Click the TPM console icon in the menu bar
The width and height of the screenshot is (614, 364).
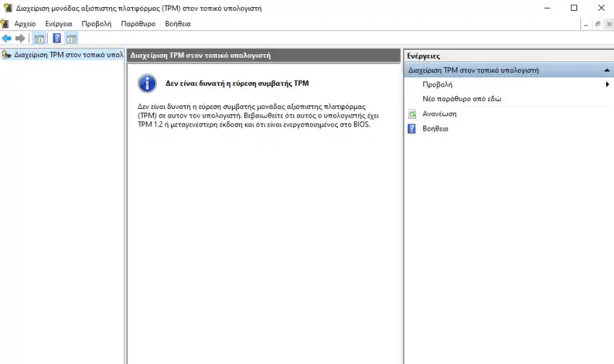pyautogui.click(x=5, y=24)
